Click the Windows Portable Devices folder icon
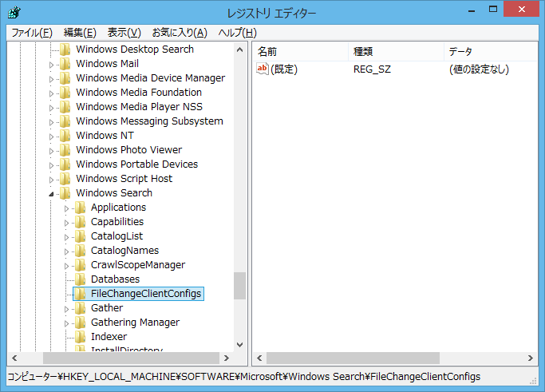Viewport: 545px width, 392px height. pyautogui.click(x=65, y=164)
